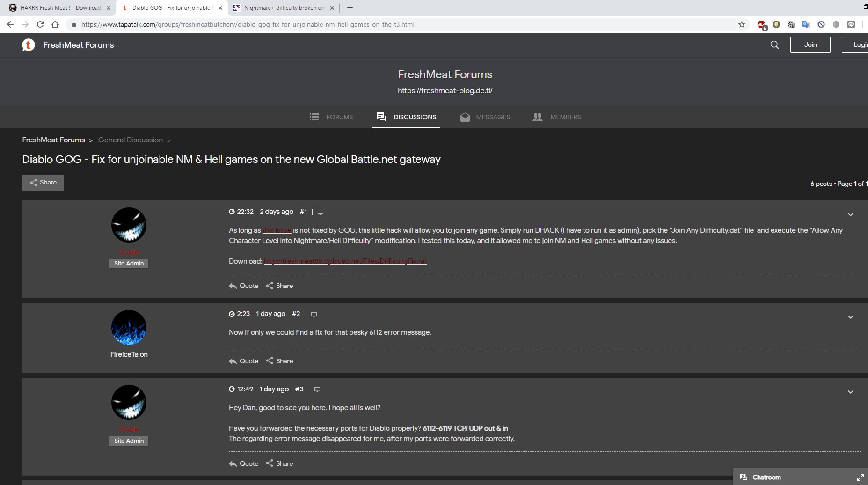This screenshot has width=868, height=485.
Task: Open post #1 options chevron
Action: point(851,214)
